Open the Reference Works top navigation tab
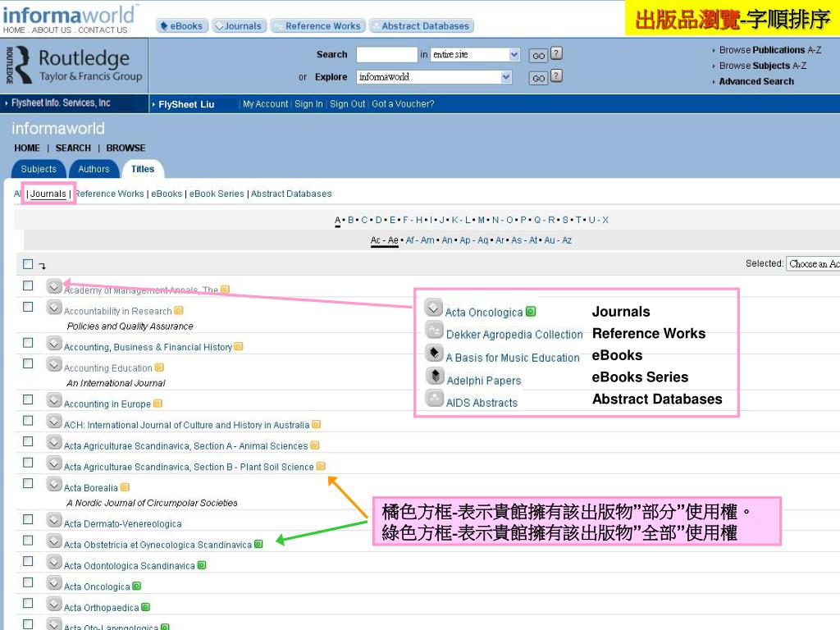The height and width of the screenshot is (630, 840). click(x=318, y=25)
